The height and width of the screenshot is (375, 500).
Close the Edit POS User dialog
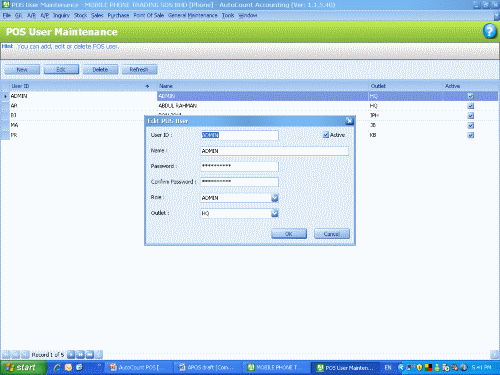tap(349, 121)
